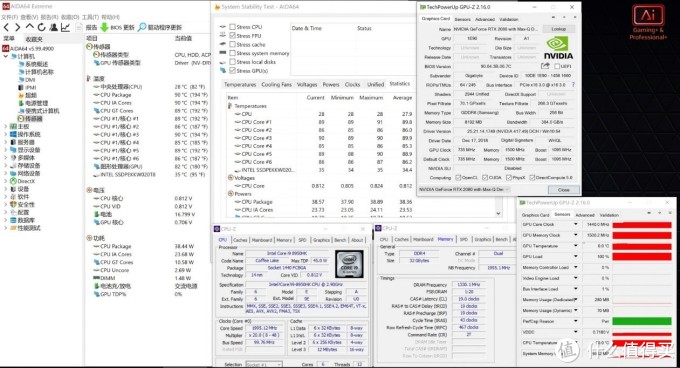Open the 文件(F) menu in AIDA64
The width and height of the screenshot is (680, 368).
coord(10,17)
